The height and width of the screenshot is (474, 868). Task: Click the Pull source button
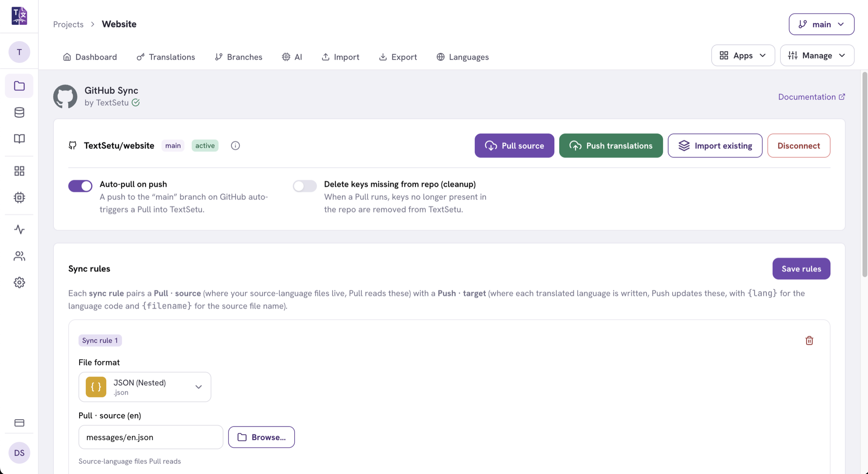pos(514,146)
